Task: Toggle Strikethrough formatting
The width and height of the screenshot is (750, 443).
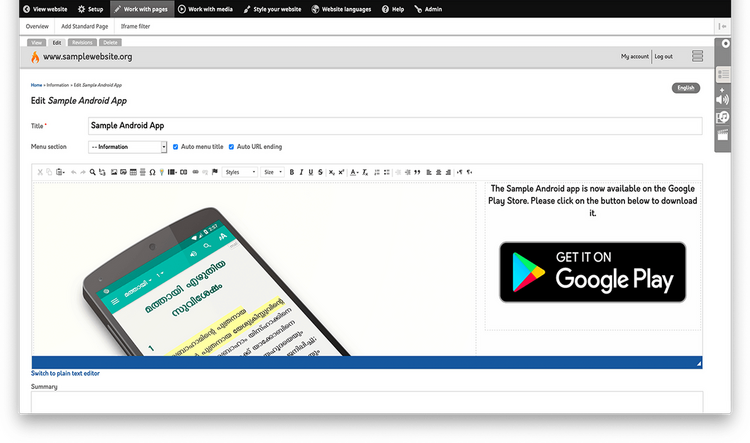Action: coord(320,172)
